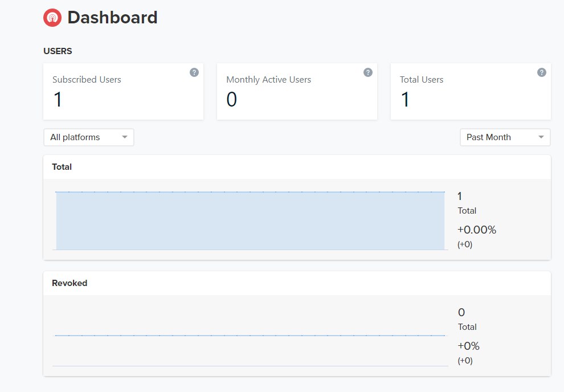Click the Past Month dropdown arrow
The image size is (564, 392).
pyautogui.click(x=541, y=137)
